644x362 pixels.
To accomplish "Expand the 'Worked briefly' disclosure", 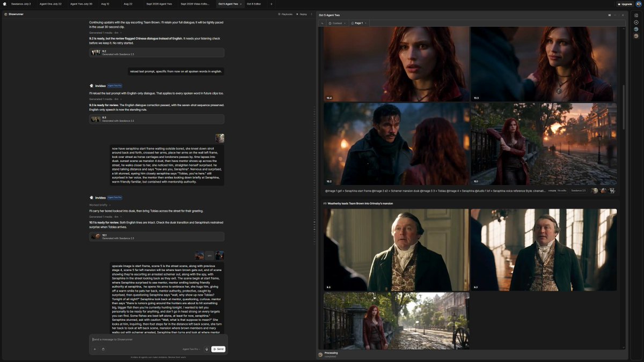I will click(99, 205).
